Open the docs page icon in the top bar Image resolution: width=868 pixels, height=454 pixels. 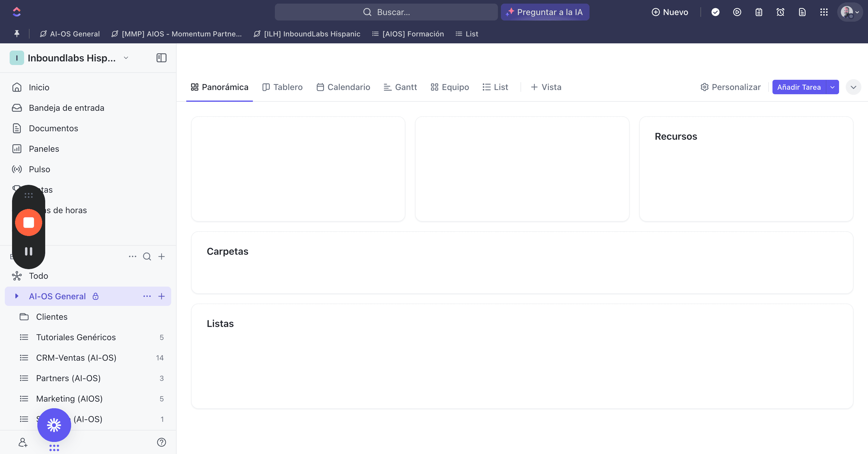coord(802,12)
